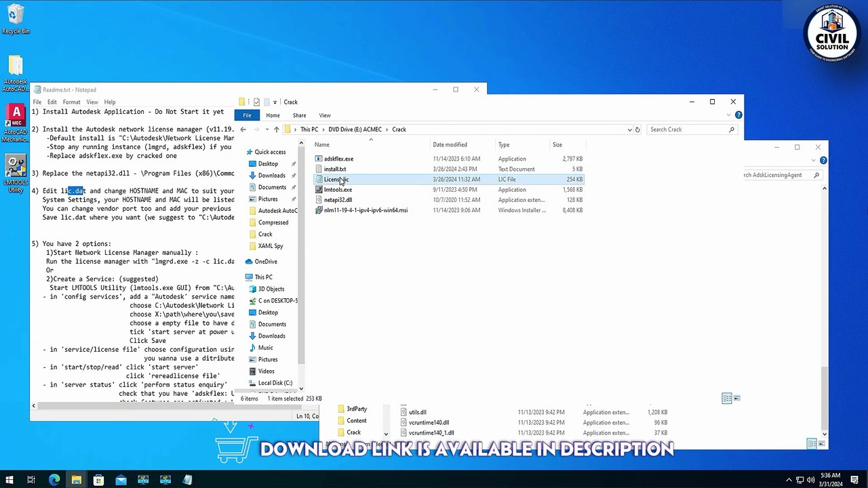This screenshot has height=488, width=868.
Task: Open Compressed folder in navigation pane
Action: (x=273, y=222)
